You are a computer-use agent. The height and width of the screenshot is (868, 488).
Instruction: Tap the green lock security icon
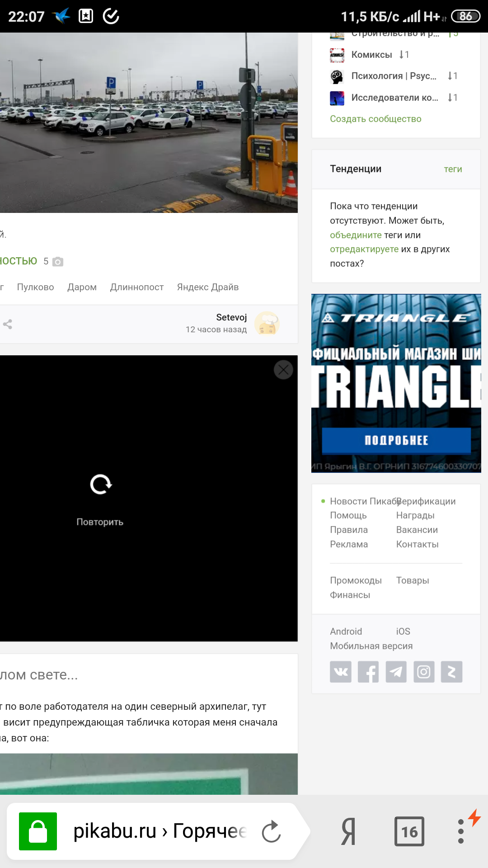click(x=38, y=831)
